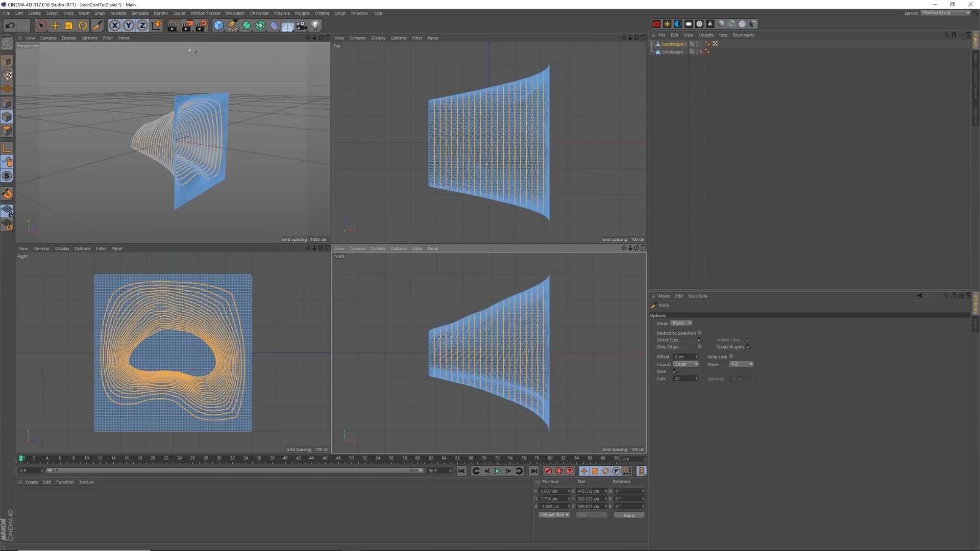Open the Render View command

click(x=172, y=26)
